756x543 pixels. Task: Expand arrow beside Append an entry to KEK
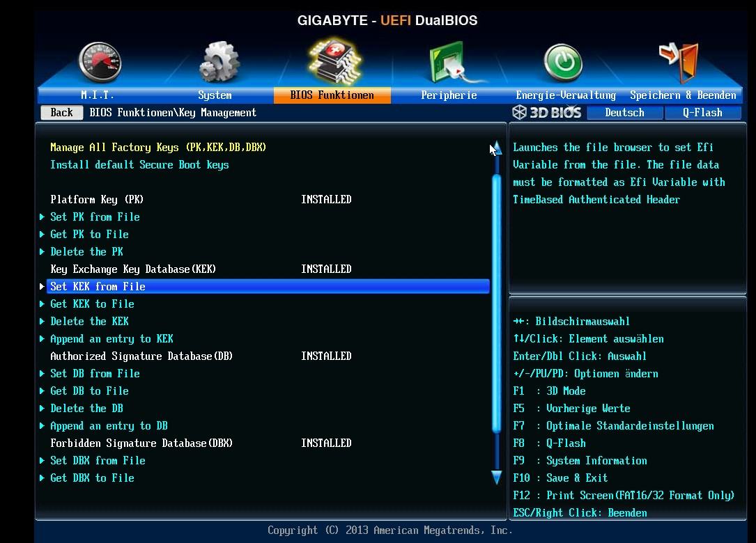click(42, 339)
